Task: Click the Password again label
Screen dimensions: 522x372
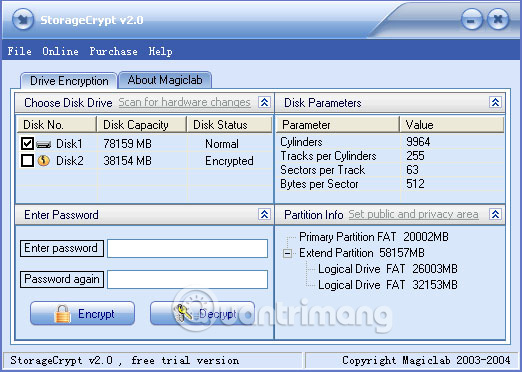Action: [62, 279]
